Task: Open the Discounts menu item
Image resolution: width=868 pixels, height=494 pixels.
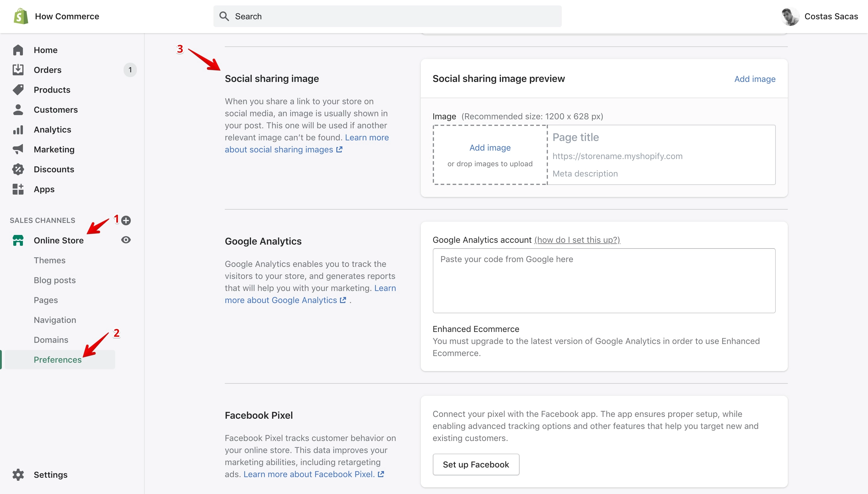Action: point(54,169)
